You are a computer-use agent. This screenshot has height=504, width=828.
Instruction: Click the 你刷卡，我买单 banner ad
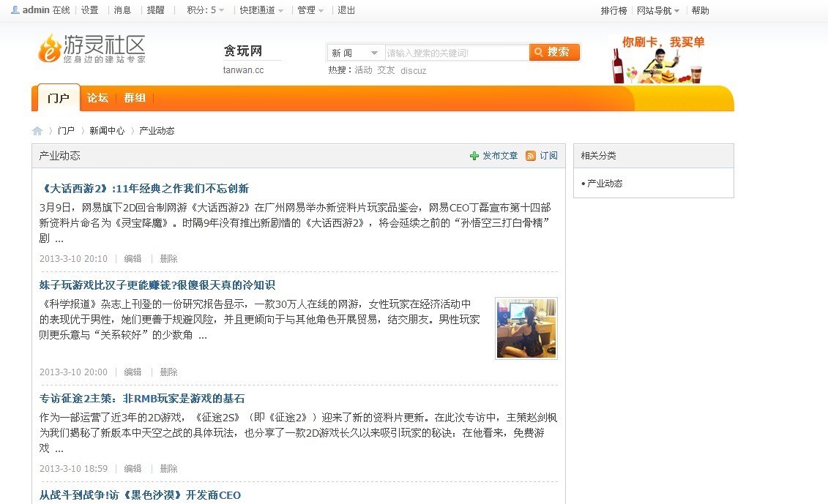click(658, 59)
